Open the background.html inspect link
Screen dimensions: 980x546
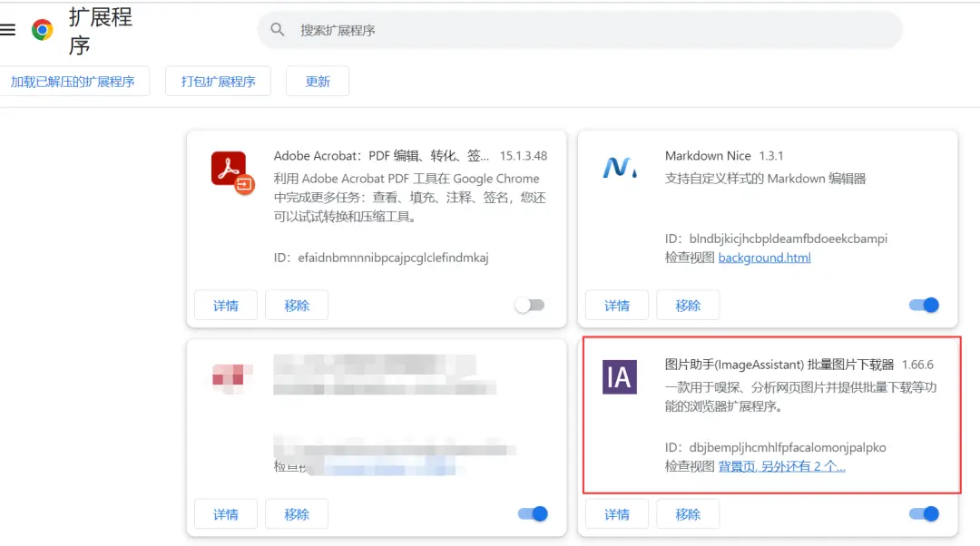point(764,258)
